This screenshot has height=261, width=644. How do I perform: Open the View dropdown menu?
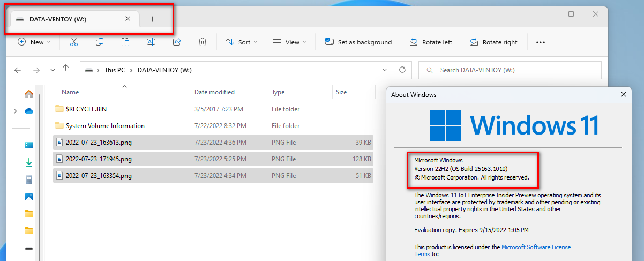click(289, 42)
